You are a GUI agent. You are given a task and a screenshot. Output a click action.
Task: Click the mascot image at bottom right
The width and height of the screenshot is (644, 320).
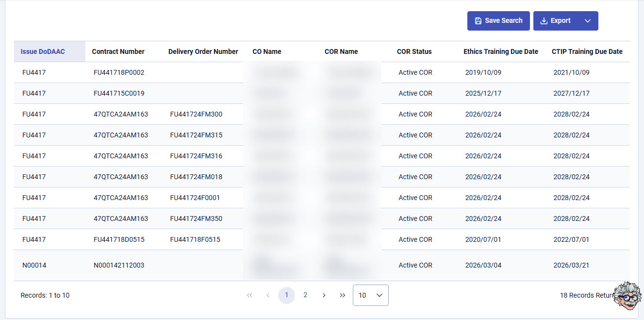coord(627,297)
